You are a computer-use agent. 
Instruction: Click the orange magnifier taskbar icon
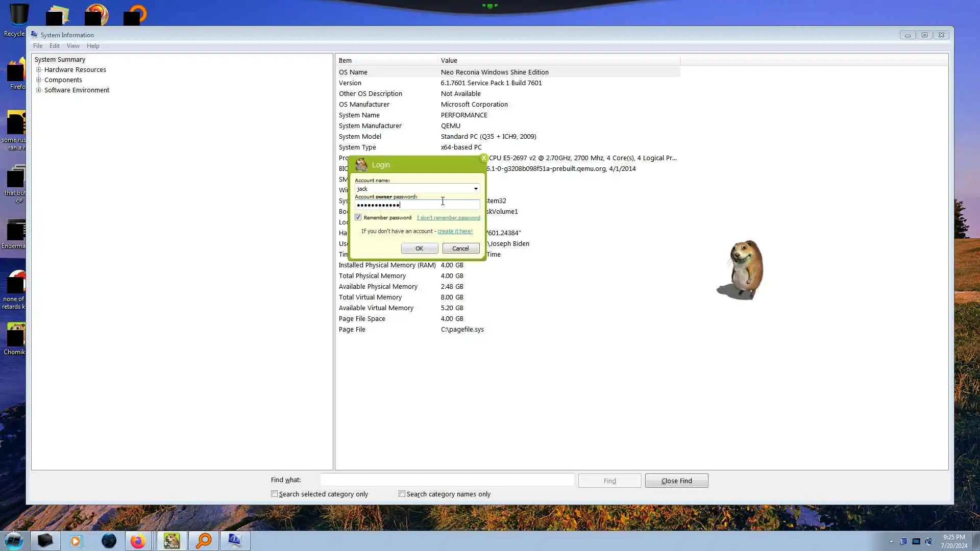[204, 541]
